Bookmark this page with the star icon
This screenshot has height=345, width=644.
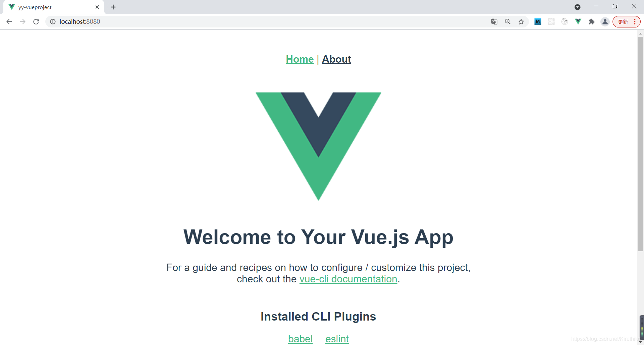pyautogui.click(x=521, y=22)
